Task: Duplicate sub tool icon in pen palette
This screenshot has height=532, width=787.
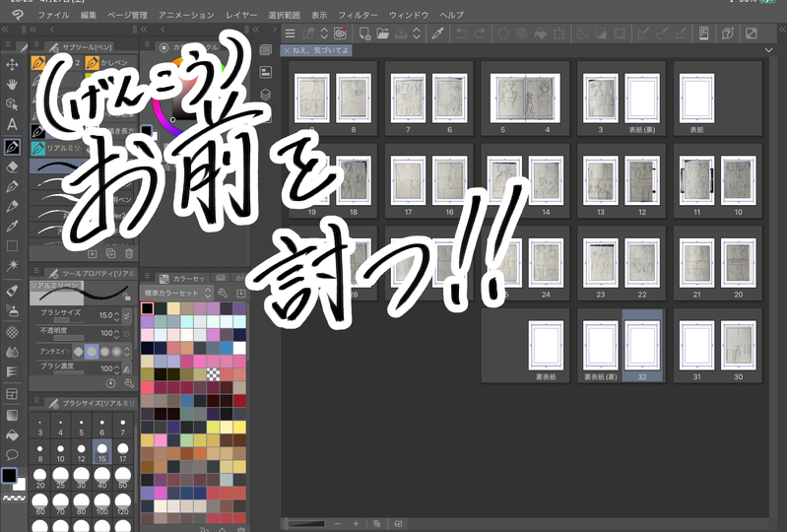Action: [x=110, y=254]
